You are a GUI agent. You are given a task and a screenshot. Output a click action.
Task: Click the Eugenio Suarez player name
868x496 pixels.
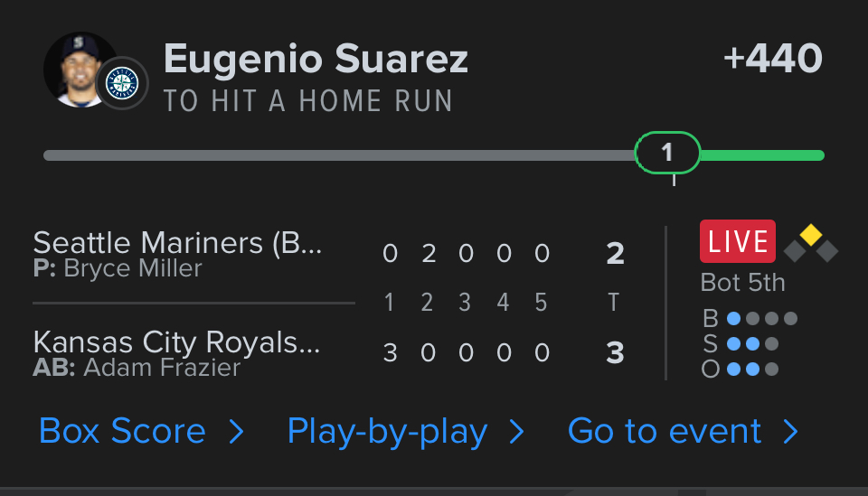316,60
